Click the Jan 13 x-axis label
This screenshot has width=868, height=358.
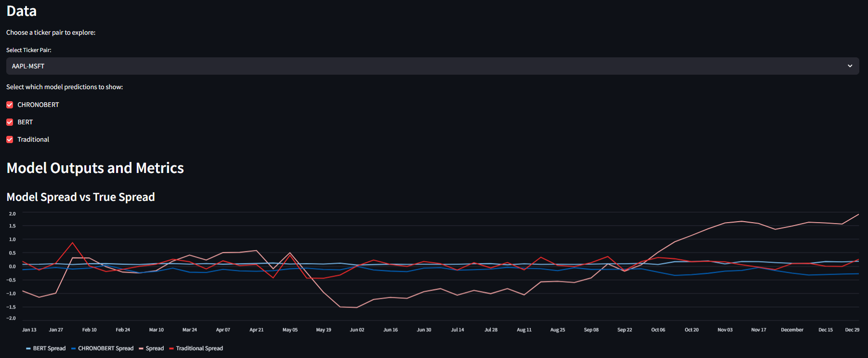(x=29, y=330)
